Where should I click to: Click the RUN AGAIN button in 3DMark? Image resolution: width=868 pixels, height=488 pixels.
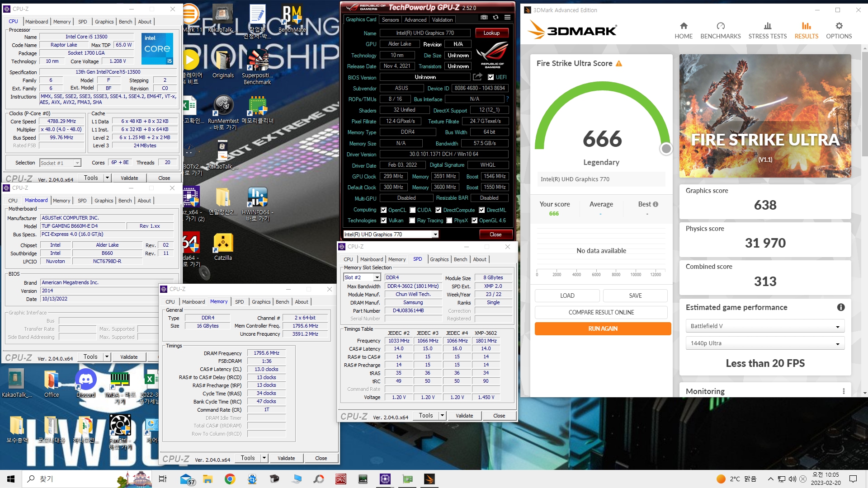(603, 329)
